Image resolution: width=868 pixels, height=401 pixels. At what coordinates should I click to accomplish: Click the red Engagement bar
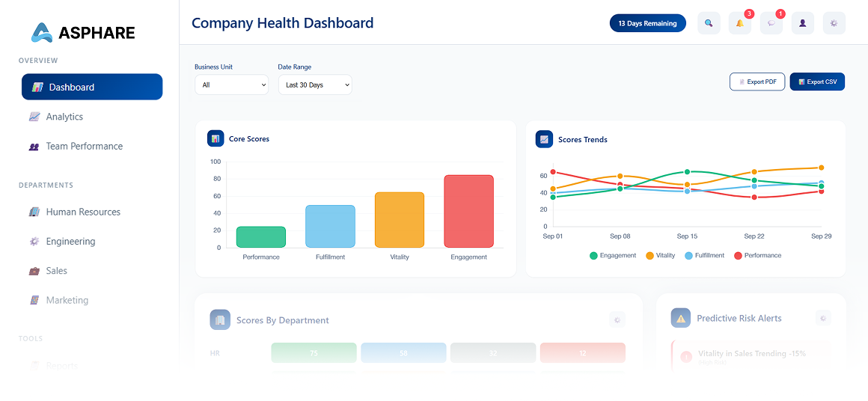[468, 211]
